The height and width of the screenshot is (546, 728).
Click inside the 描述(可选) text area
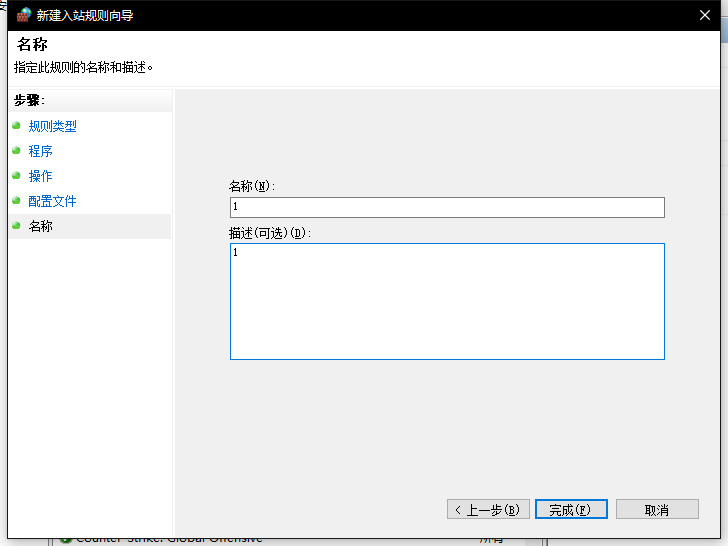(446, 301)
